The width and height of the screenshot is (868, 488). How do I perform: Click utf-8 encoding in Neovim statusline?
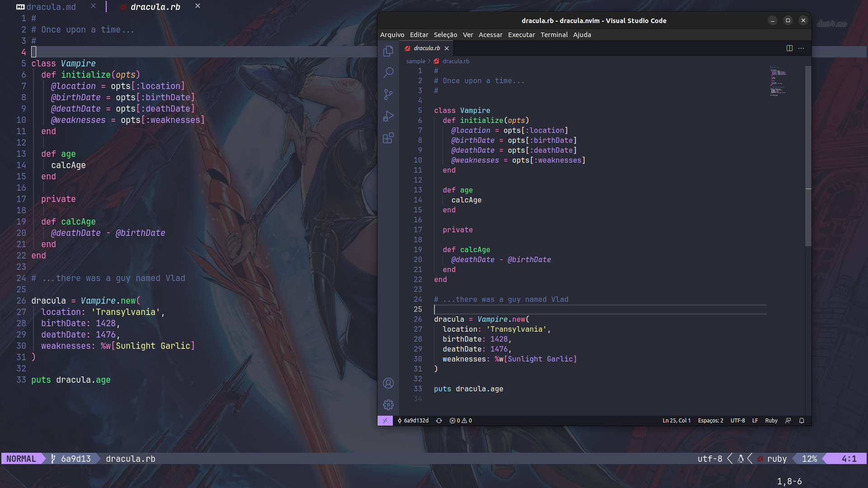pos(710,459)
